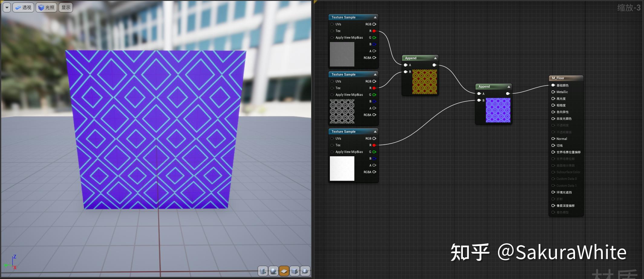
Task: Select the cylinder preview mesh icon
Action: tap(262, 271)
